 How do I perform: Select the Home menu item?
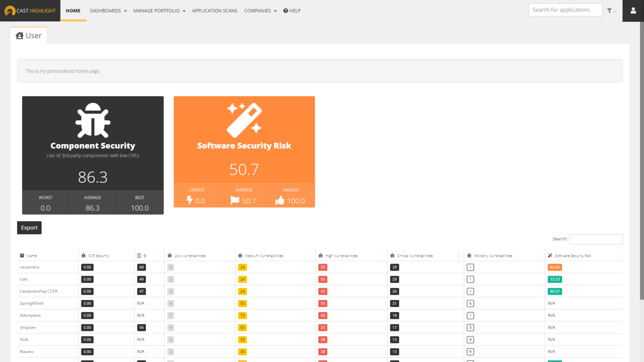coord(73,10)
